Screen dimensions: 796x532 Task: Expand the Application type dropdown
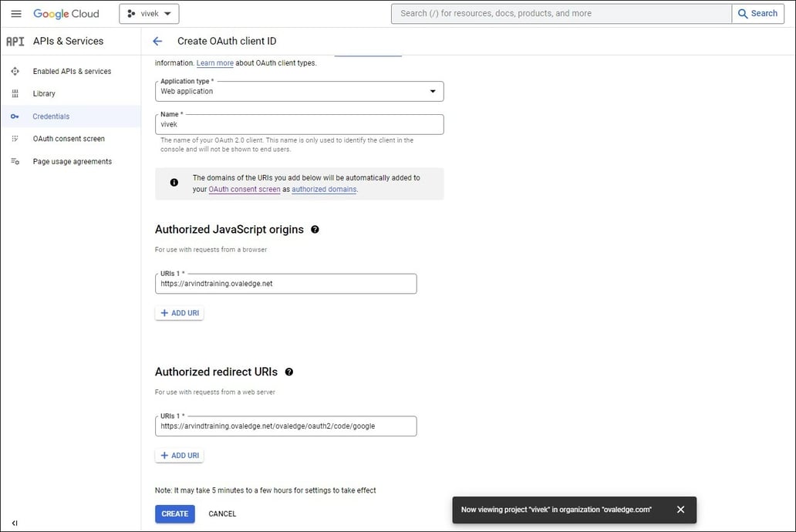[299, 92]
